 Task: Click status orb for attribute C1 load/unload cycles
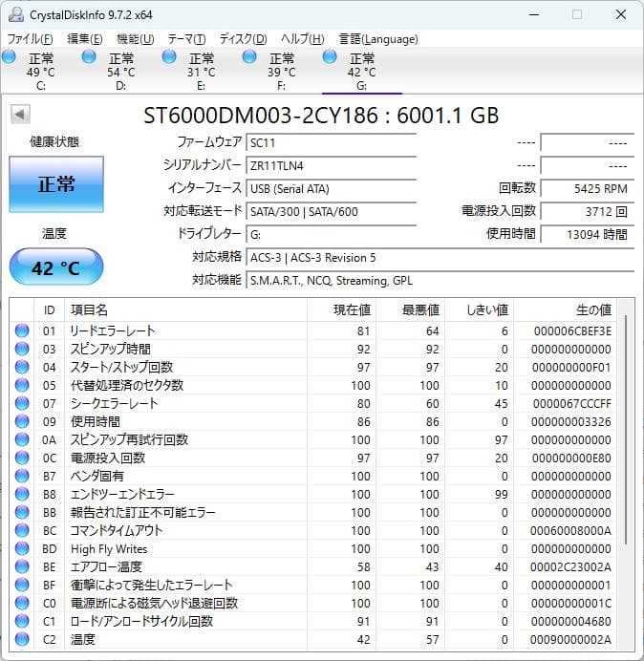[22, 621]
